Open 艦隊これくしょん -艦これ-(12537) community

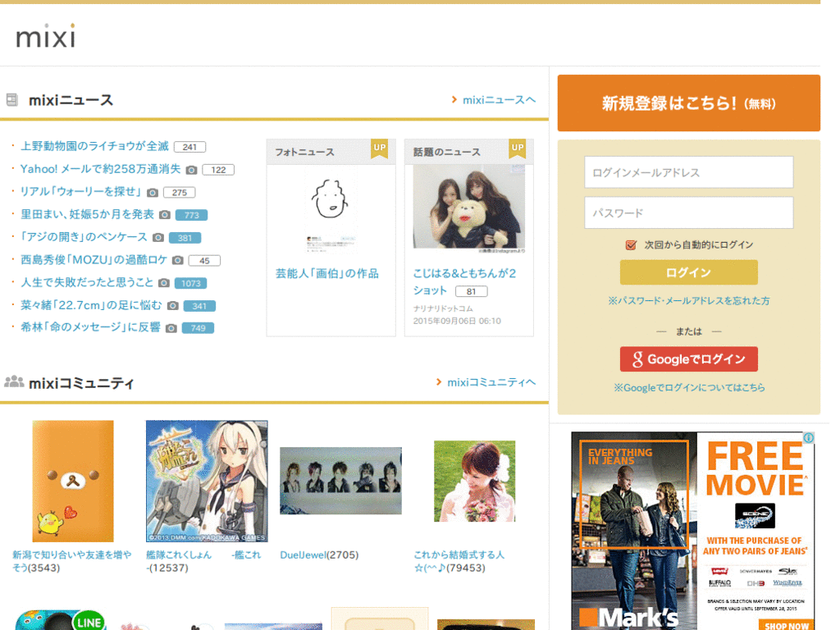(x=203, y=561)
